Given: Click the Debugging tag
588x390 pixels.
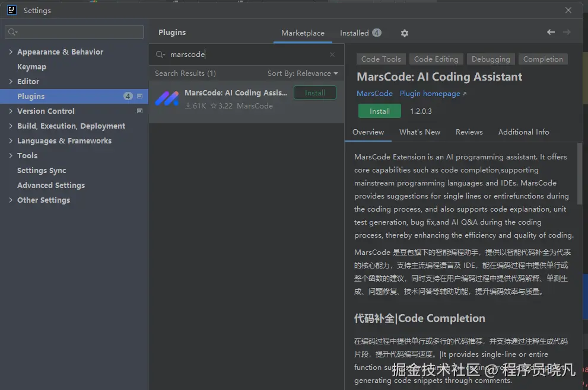Looking at the screenshot, I should click(x=491, y=59).
